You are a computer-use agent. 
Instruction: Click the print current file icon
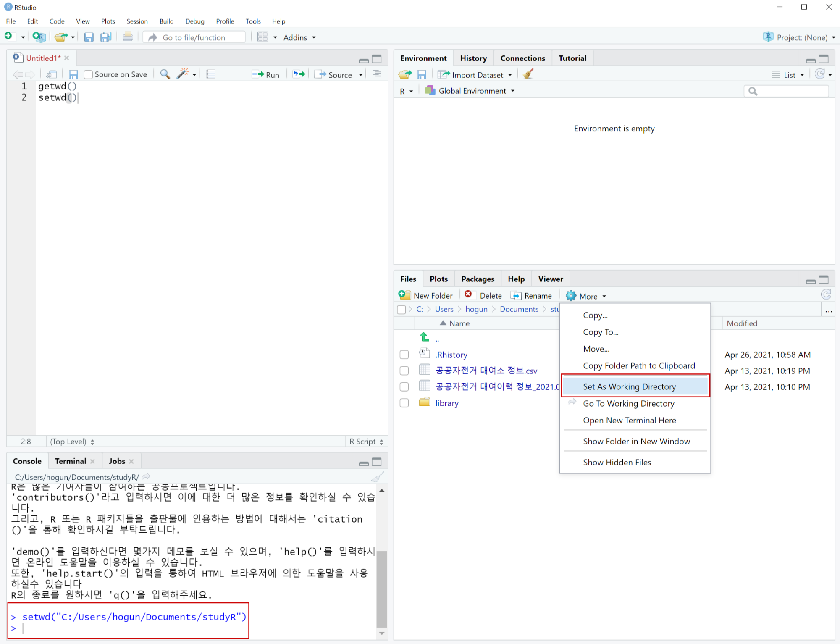pos(128,37)
